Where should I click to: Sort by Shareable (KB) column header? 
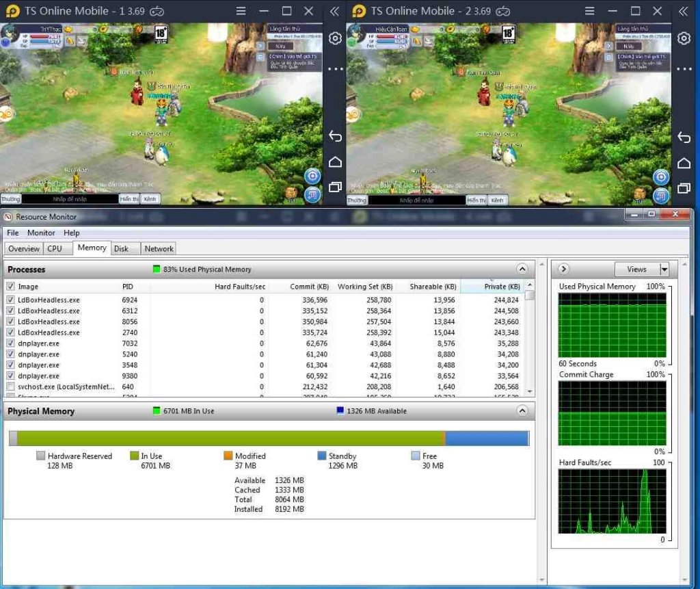[x=427, y=287]
